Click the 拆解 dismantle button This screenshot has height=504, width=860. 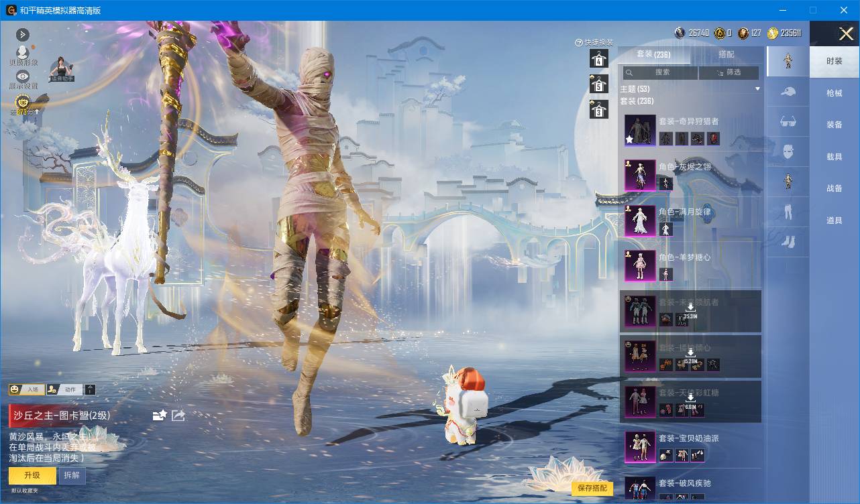point(72,475)
